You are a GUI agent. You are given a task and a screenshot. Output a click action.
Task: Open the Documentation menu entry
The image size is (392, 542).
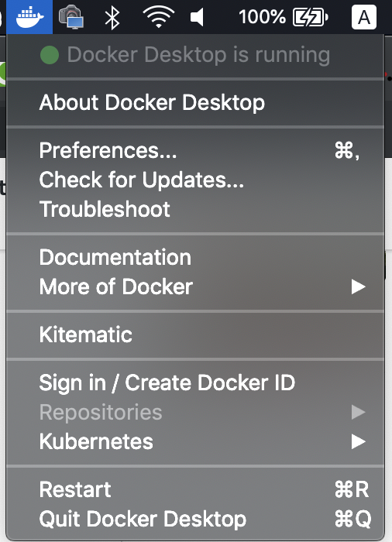click(x=195, y=258)
